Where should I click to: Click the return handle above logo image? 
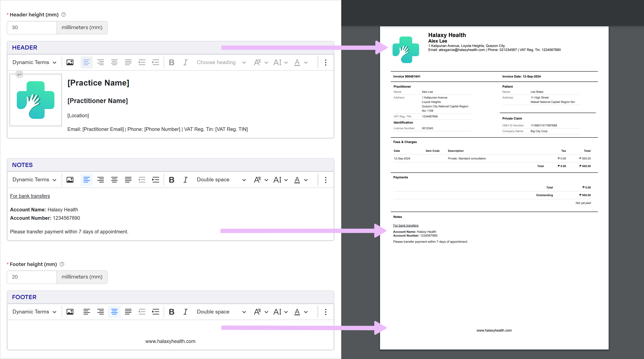tap(19, 74)
